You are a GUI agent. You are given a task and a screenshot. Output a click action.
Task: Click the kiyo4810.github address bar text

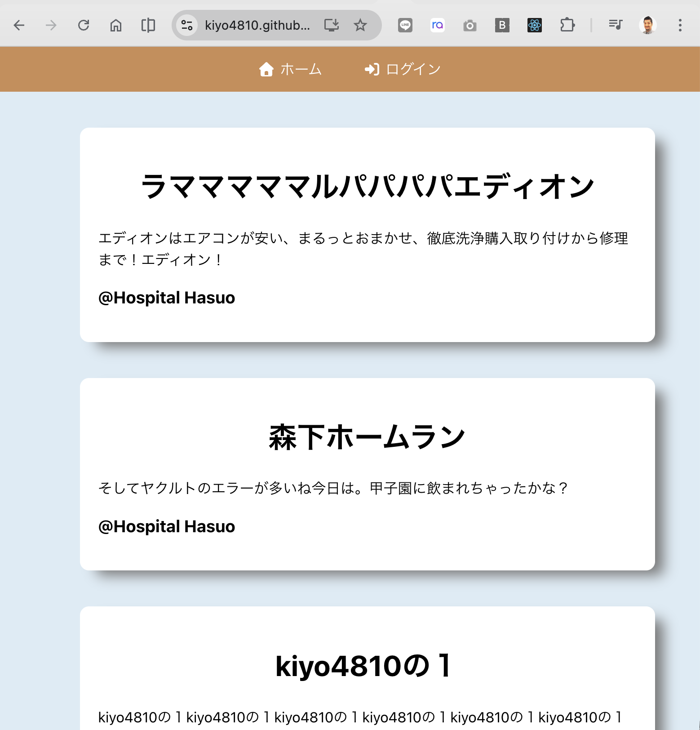257,25
